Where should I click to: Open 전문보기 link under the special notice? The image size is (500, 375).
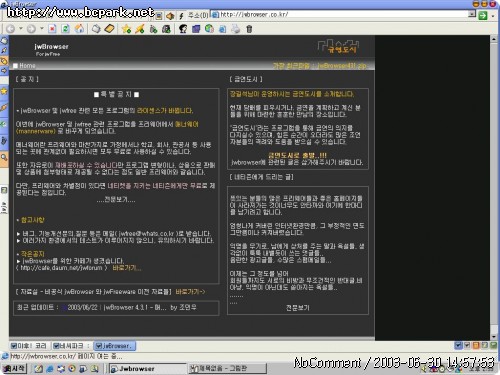tap(116, 200)
